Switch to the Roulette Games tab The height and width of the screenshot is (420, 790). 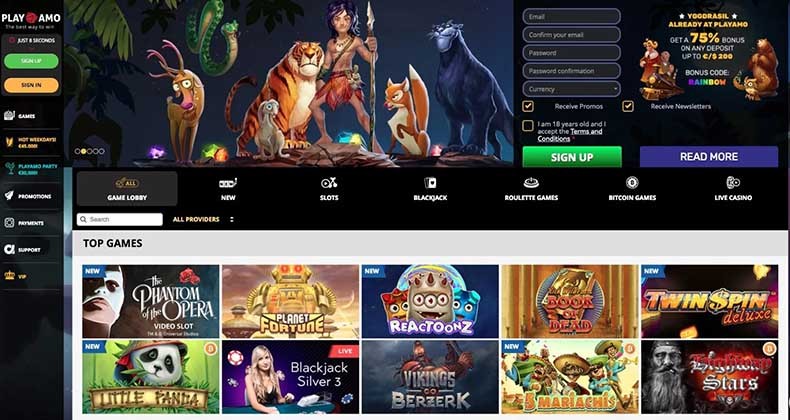(531, 189)
